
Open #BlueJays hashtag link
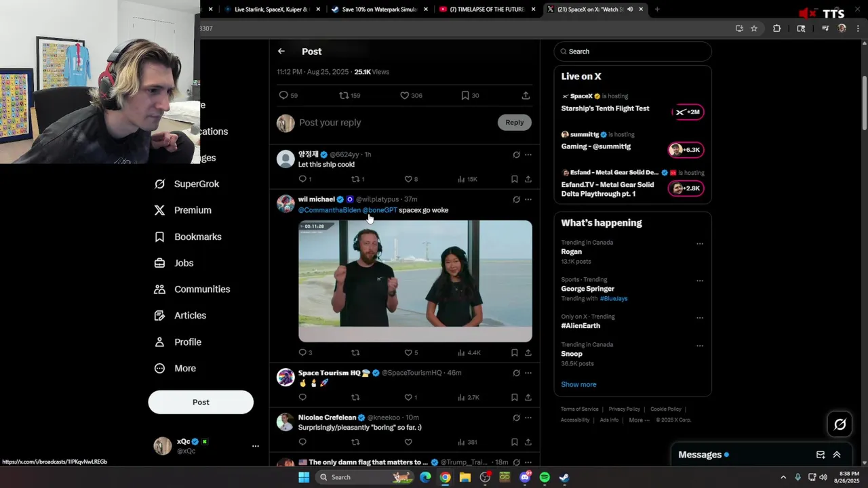[614, 298]
